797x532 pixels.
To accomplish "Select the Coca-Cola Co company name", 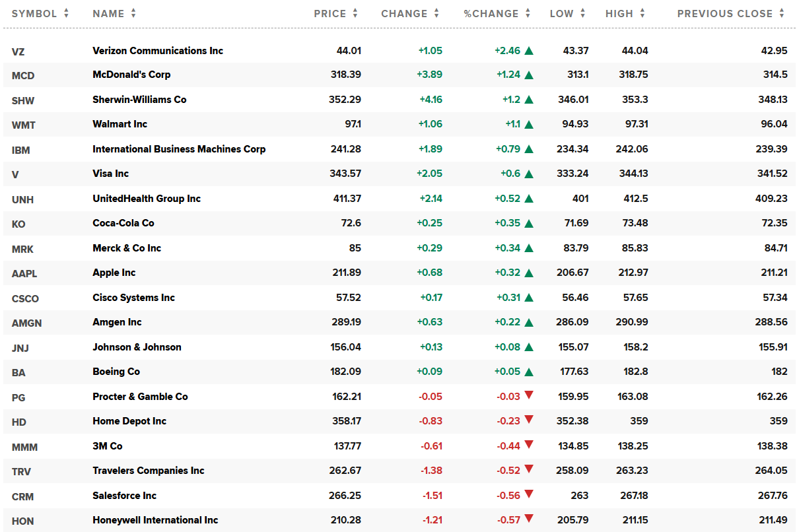I will click(123, 223).
